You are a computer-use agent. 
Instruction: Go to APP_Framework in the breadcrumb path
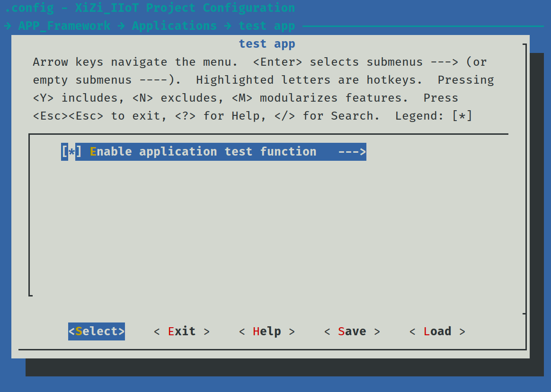point(64,26)
